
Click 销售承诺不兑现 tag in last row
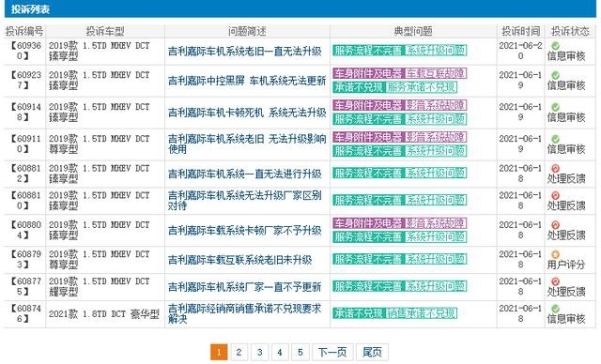coord(421,313)
